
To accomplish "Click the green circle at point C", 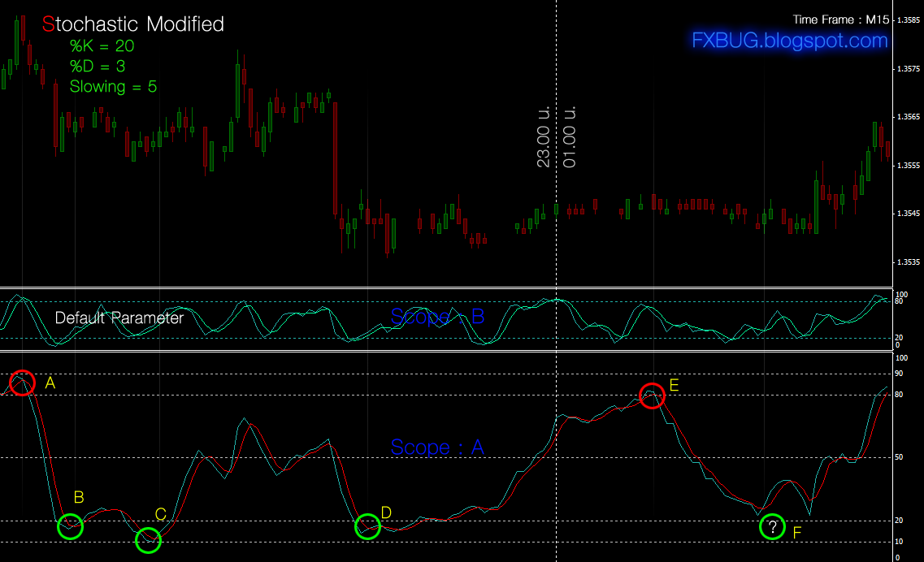I will pyautogui.click(x=147, y=540).
